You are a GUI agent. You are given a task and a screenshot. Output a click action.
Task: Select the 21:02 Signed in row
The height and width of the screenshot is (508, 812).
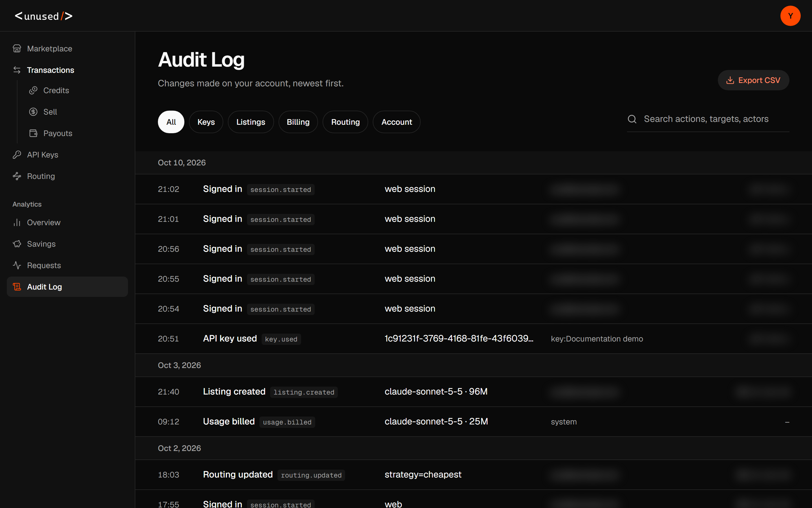click(473, 189)
